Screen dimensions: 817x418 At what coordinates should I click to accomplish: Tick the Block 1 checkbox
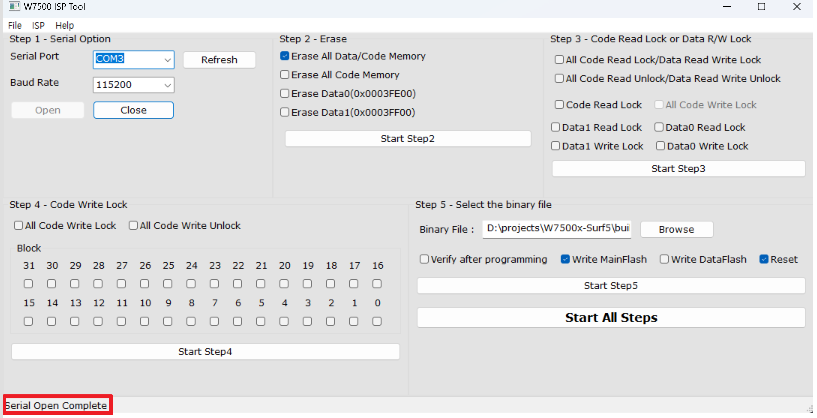click(354, 322)
